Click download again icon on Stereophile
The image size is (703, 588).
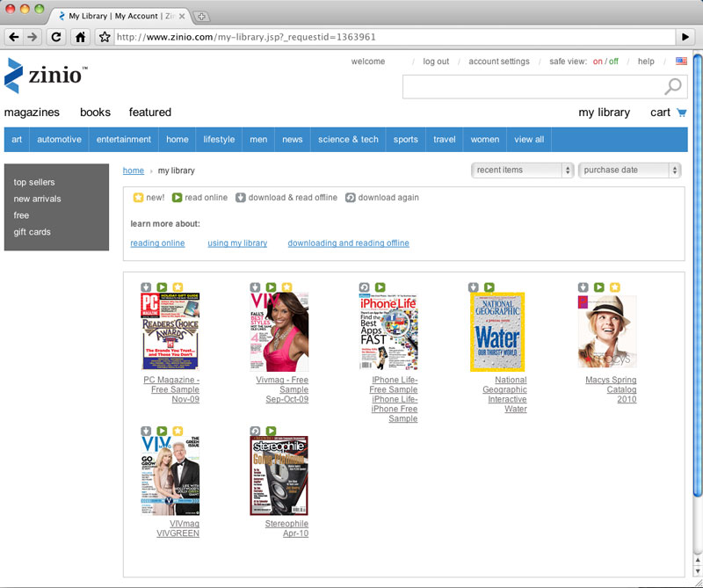pyautogui.click(x=255, y=431)
